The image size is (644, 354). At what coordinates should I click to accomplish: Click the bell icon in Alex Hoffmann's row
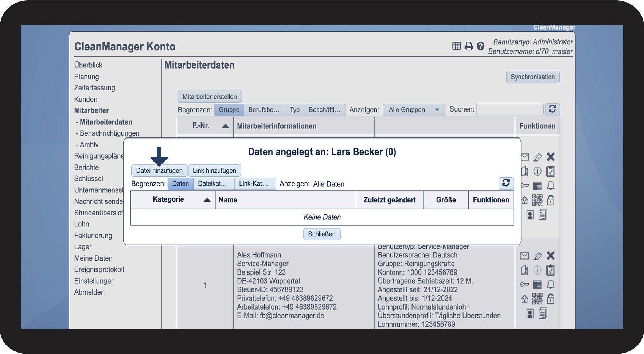(551, 284)
